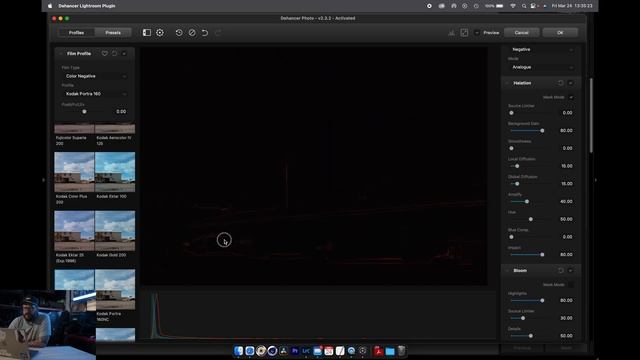Switch to the Profiles tab
Screen dimensions: 640x360
(x=76, y=33)
